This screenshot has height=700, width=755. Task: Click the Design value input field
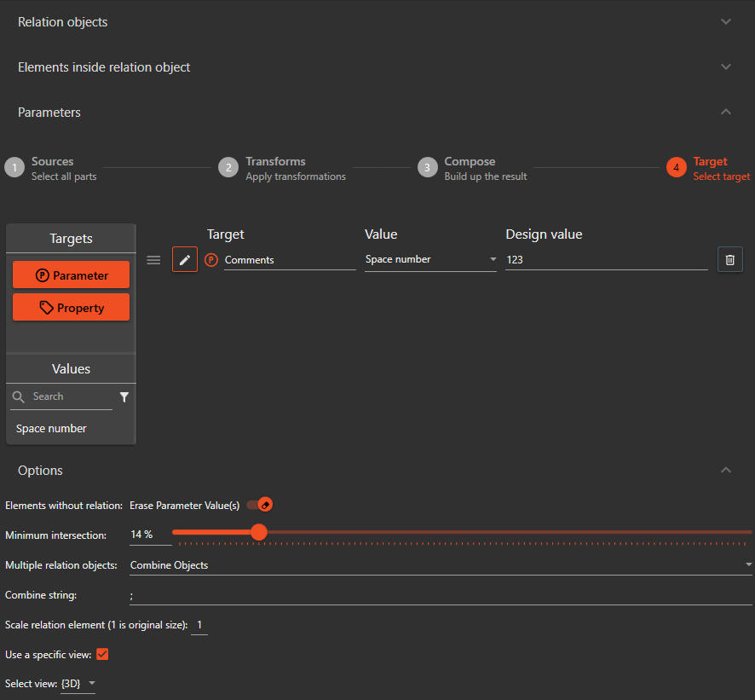606,260
